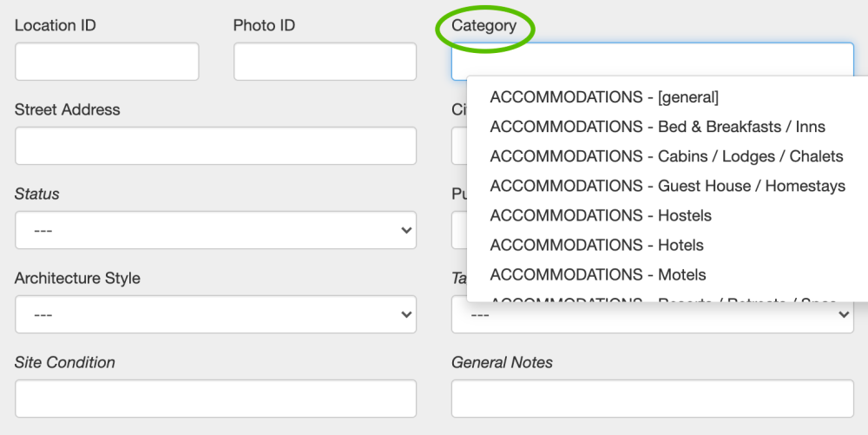Click into the Street Address field
This screenshot has height=435, width=868.
pyautogui.click(x=215, y=146)
